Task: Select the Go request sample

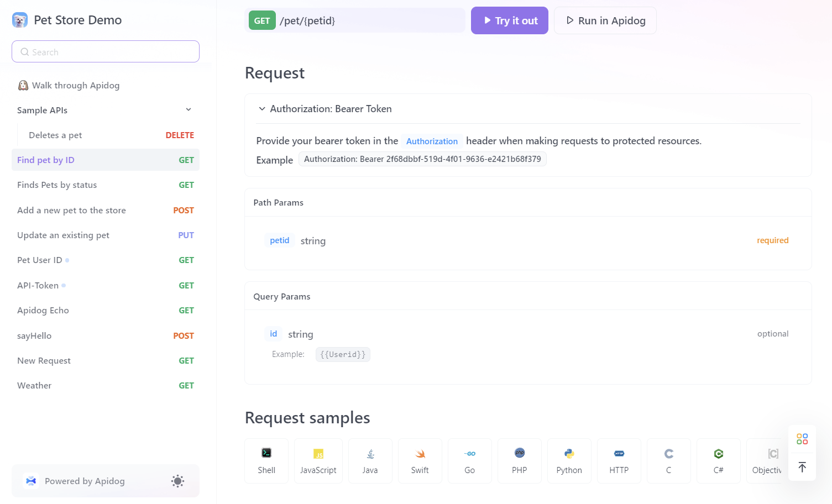Action: coord(469,460)
